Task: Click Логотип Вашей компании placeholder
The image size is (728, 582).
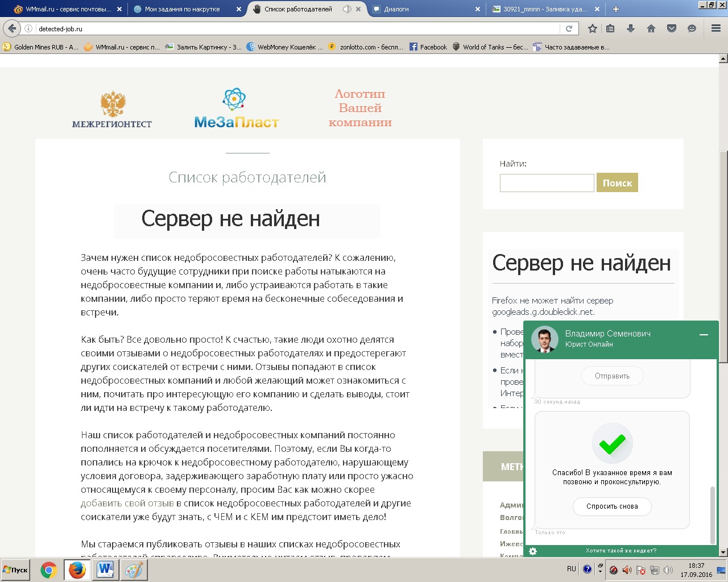Action: (x=361, y=108)
